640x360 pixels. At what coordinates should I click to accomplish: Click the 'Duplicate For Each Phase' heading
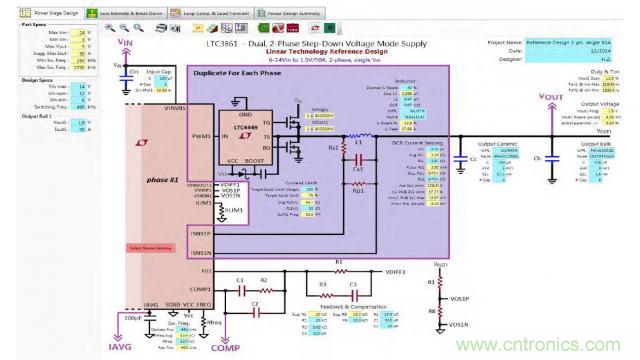pyautogui.click(x=237, y=73)
